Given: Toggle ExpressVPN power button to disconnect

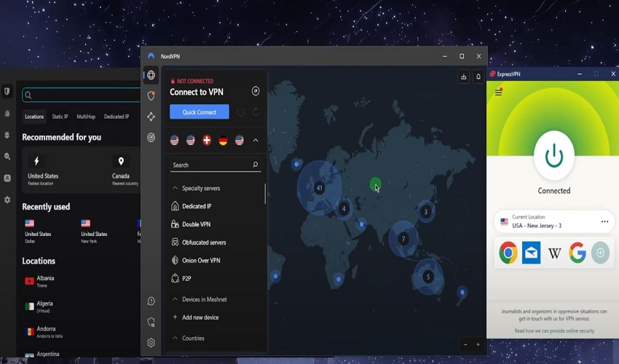Looking at the screenshot, I should pos(554,156).
